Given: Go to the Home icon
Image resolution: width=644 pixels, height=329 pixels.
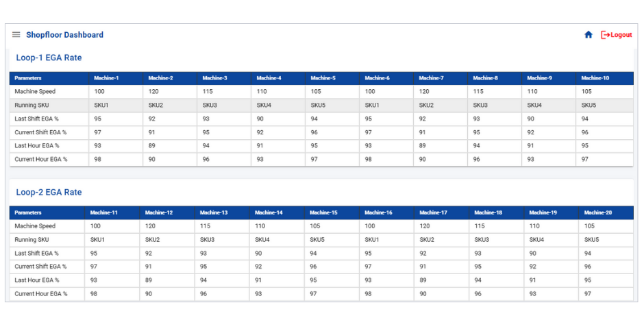Looking at the screenshot, I should (x=588, y=35).
